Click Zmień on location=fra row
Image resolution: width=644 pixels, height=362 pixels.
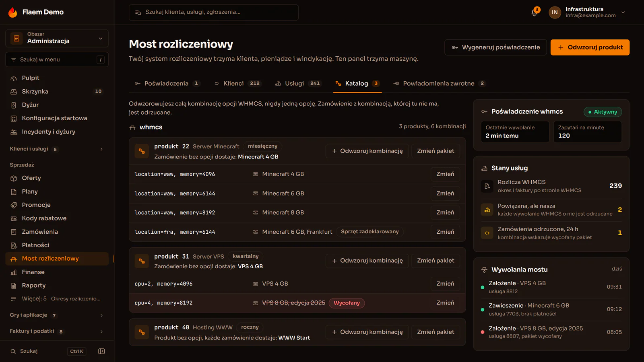click(445, 232)
